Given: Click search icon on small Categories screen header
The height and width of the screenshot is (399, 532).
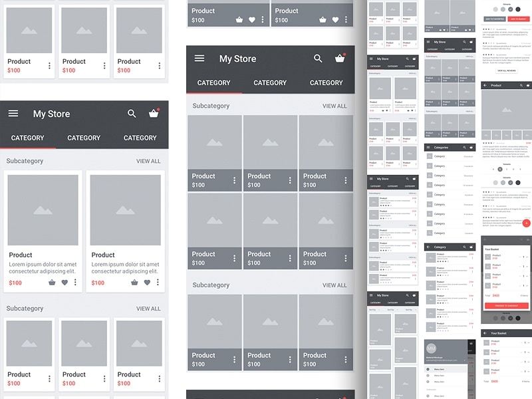Looking at the screenshot, I should point(464,147).
